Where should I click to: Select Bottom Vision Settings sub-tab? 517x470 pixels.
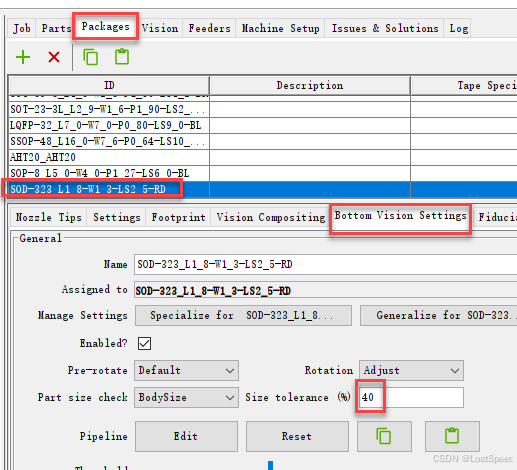pos(400,216)
